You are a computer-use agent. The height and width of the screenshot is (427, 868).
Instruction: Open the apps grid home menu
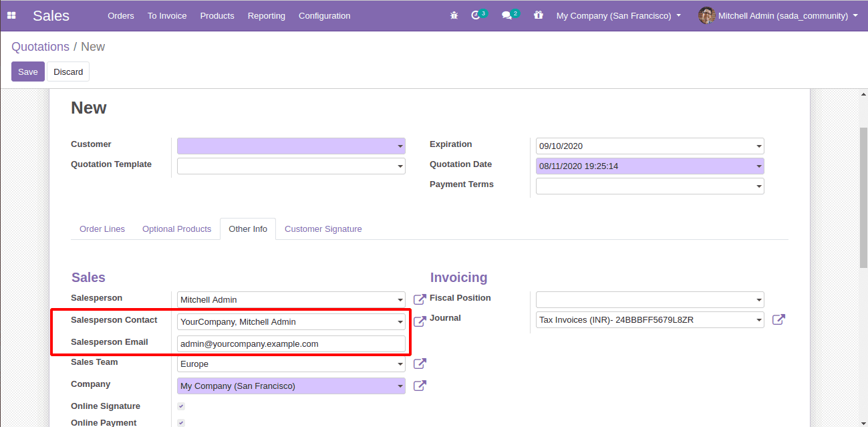click(x=11, y=15)
